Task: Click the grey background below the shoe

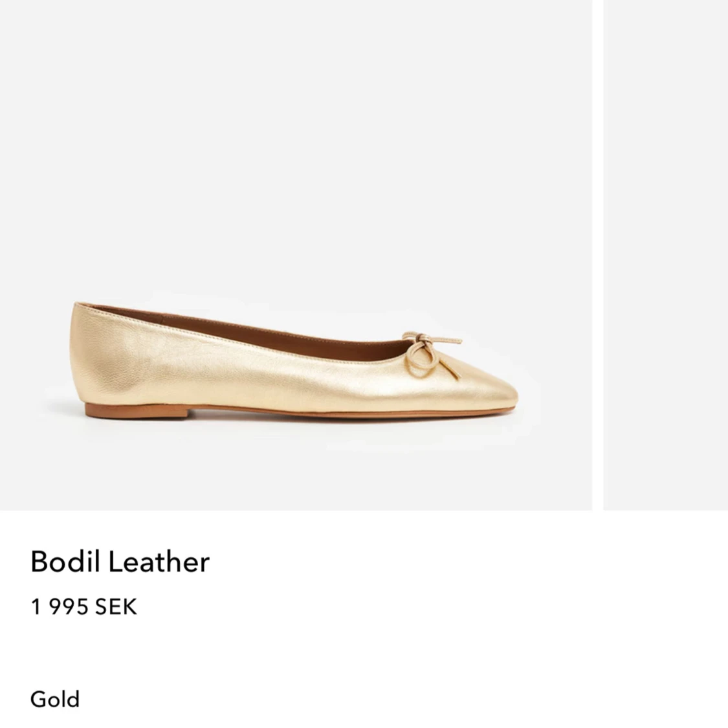Action: [296, 466]
